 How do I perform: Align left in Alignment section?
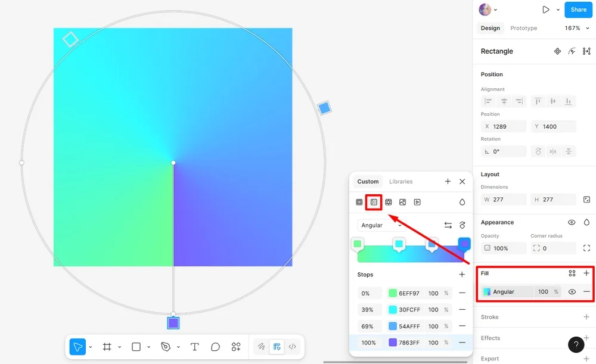point(488,101)
